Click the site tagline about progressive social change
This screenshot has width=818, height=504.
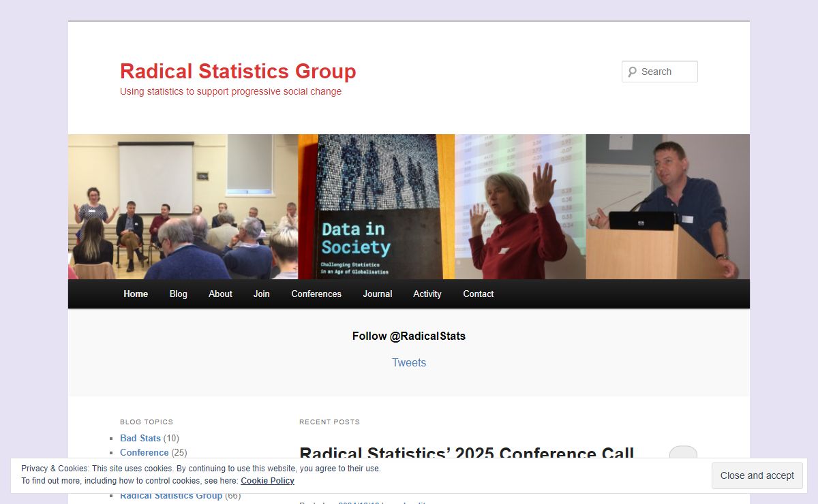(230, 91)
